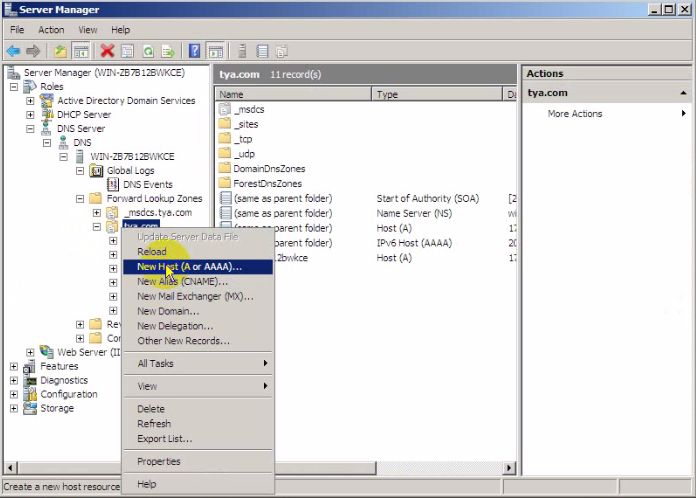Expand the _msdcs.tya.com zone node

(96, 213)
